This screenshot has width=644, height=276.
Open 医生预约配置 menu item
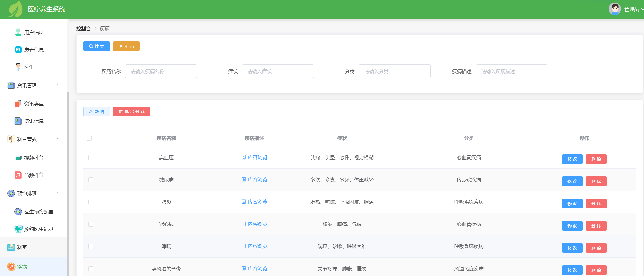(x=33, y=212)
